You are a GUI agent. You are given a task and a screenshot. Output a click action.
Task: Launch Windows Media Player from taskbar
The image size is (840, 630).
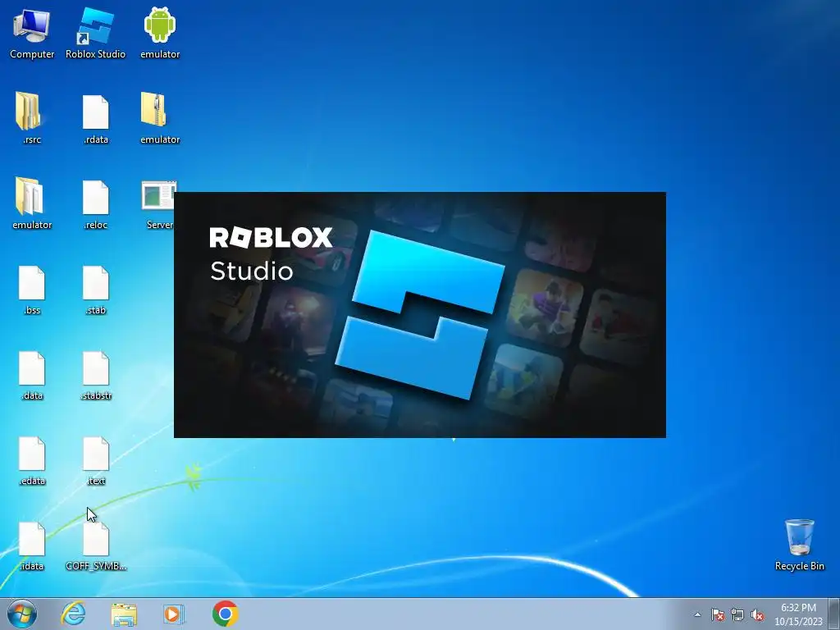[174, 614]
